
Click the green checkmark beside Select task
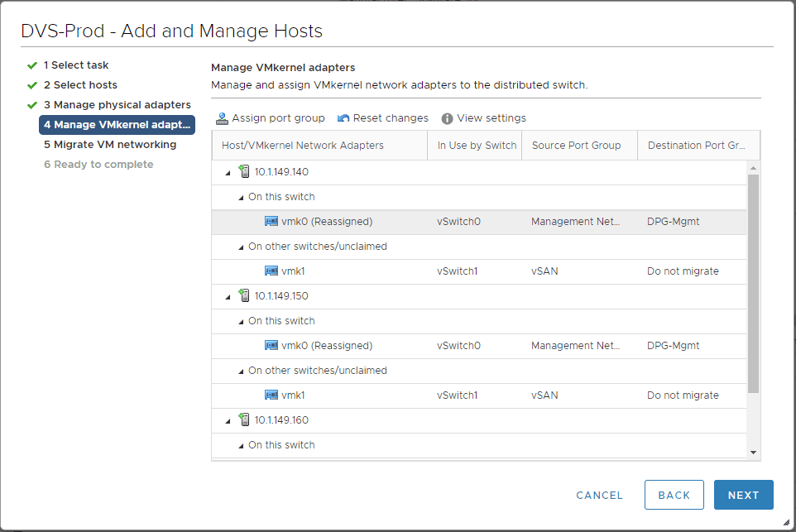click(x=32, y=65)
